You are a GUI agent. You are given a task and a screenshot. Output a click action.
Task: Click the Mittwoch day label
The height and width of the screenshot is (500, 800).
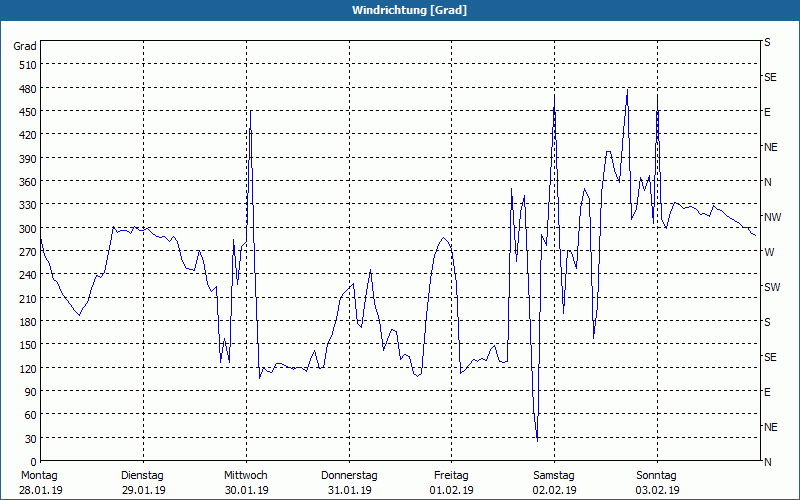click(x=245, y=476)
